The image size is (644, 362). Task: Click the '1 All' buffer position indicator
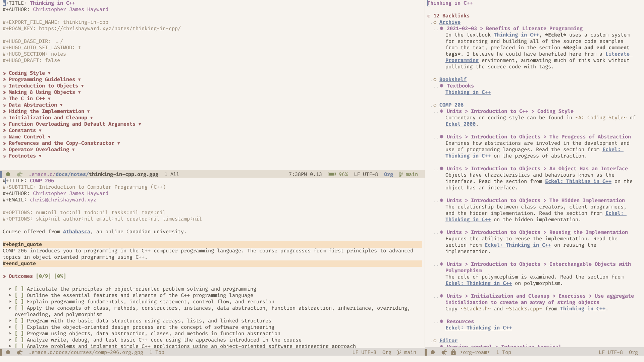(x=172, y=174)
